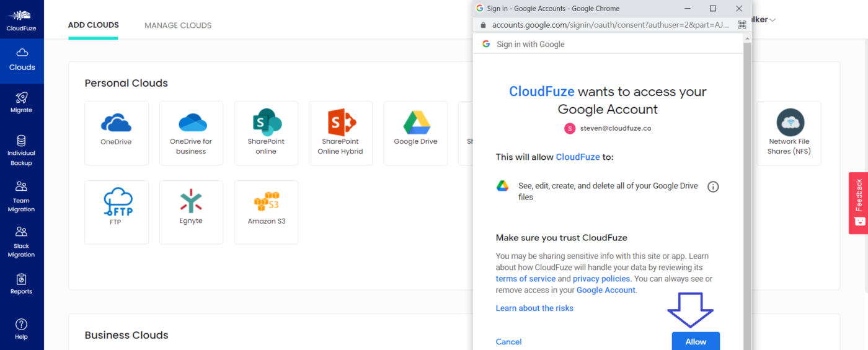Select SharePoint online card
Screen dimensions: 868x350
coord(266,133)
